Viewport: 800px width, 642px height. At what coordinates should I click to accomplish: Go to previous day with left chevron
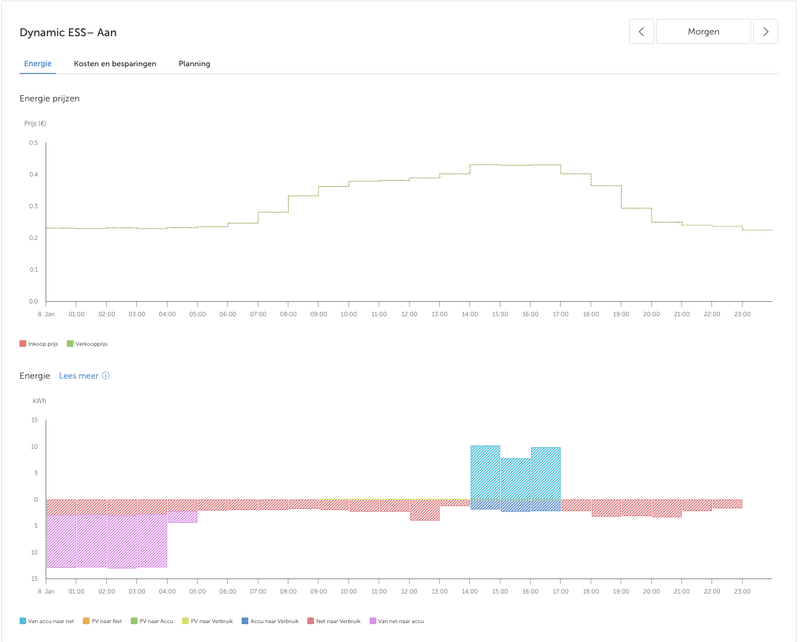[641, 32]
